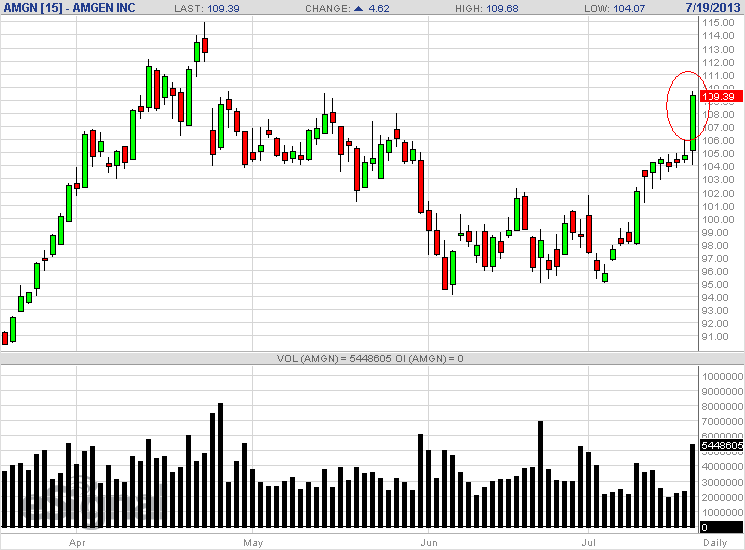This screenshot has width=745, height=550.
Task: Click the late-June volume bar reaching 7000000
Action: coord(540,474)
